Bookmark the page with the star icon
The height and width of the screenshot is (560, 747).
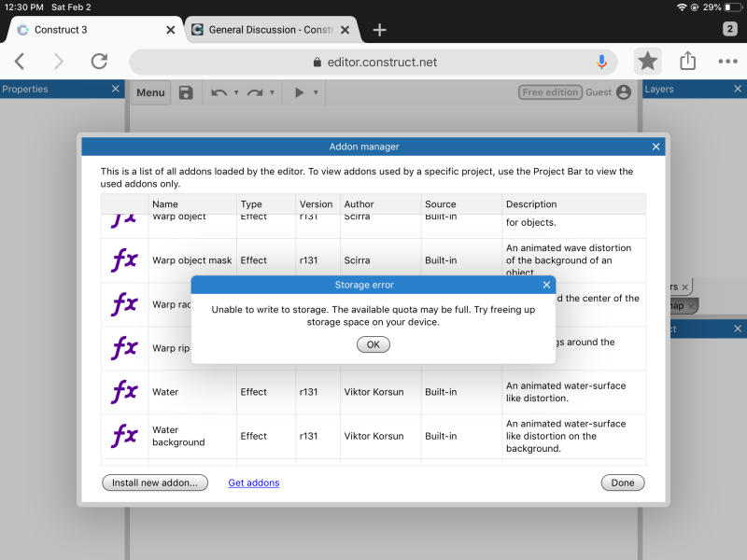[x=647, y=62]
